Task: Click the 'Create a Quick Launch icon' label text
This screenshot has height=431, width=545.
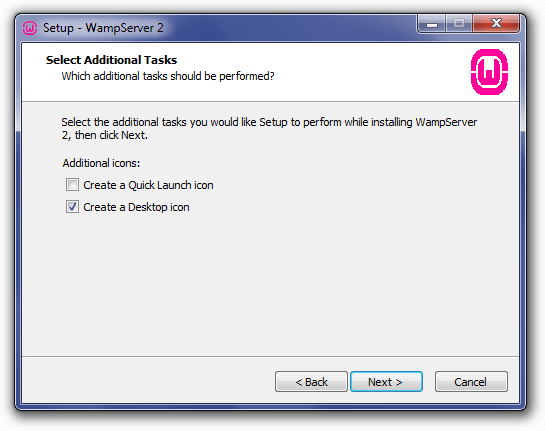Action: tap(148, 185)
